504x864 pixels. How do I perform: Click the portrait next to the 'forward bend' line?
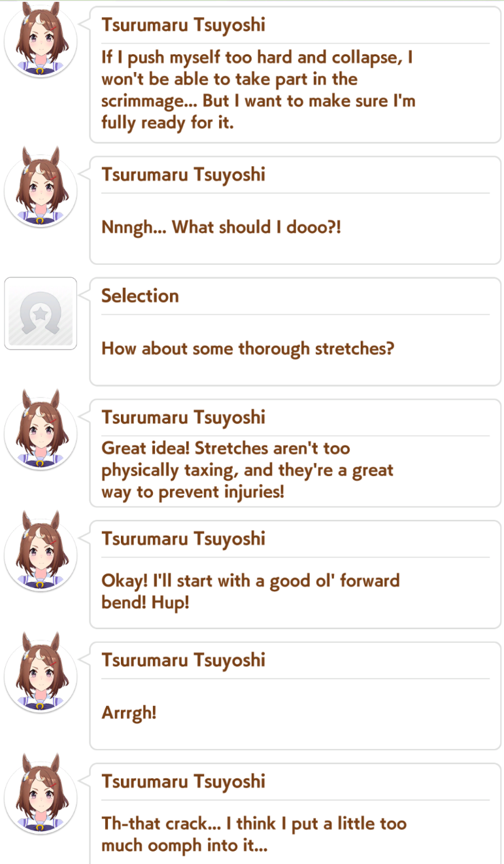click(41, 555)
